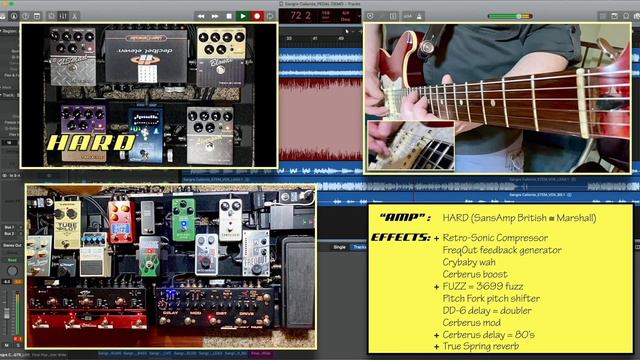Open the Note Pads icon
This screenshot has height=360, width=640.
tap(614, 16)
